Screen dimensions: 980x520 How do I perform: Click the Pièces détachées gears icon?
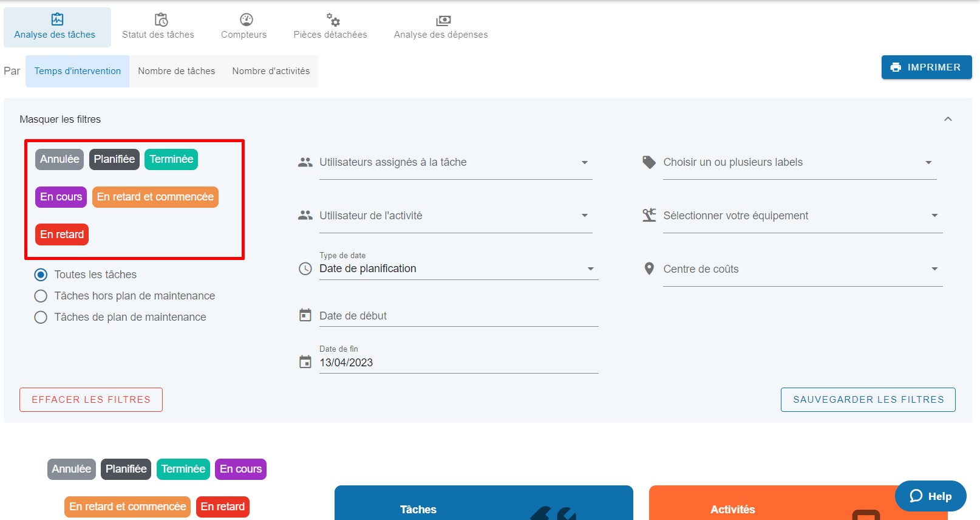[x=333, y=19]
